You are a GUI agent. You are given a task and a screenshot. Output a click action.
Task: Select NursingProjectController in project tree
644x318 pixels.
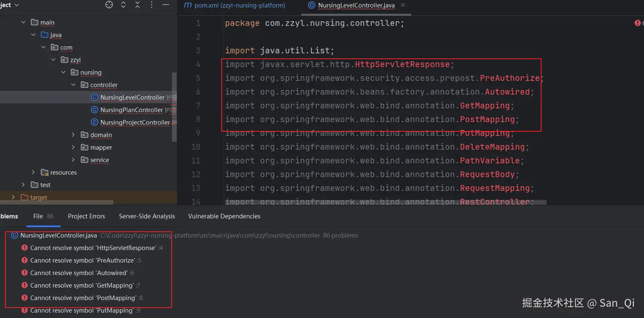[x=135, y=122]
